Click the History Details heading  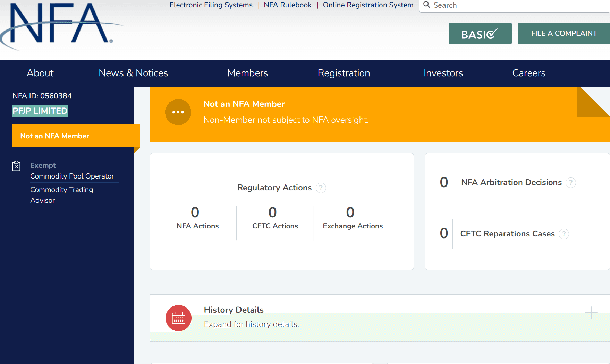click(234, 310)
